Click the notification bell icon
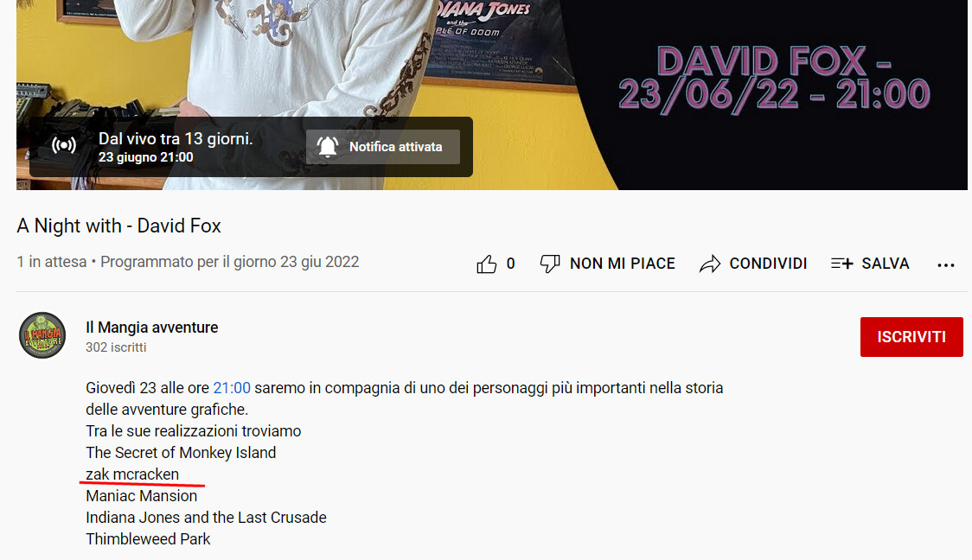Screen dimensions: 972x560 (x=327, y=147)
